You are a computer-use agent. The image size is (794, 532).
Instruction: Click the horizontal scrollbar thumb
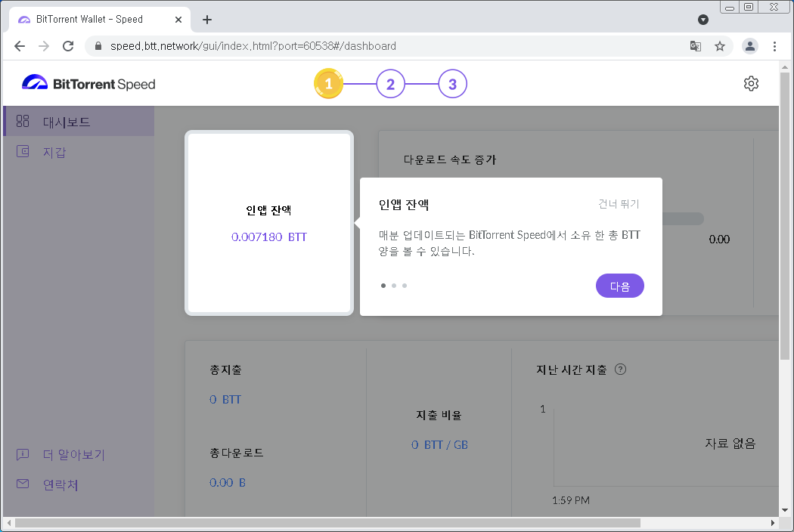327,523
